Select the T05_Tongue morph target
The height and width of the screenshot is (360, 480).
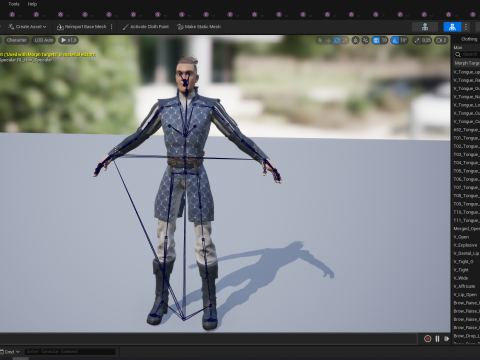pyautogui.click(x=466, y=171)
